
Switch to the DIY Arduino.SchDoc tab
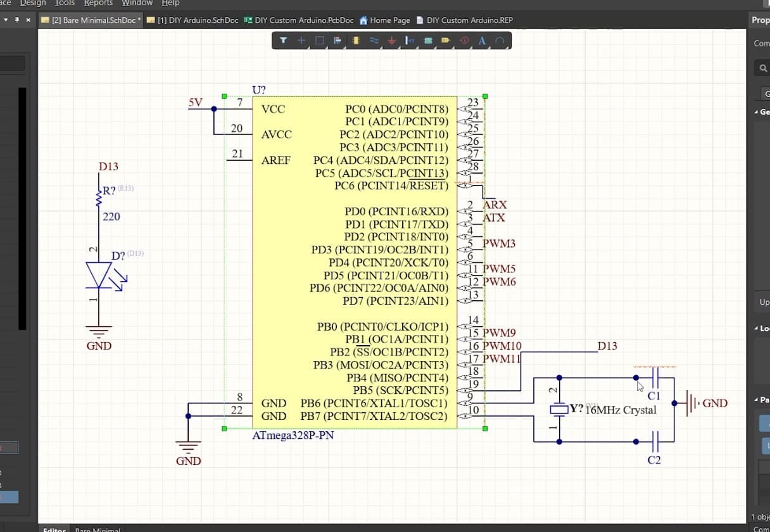[192, 20]
